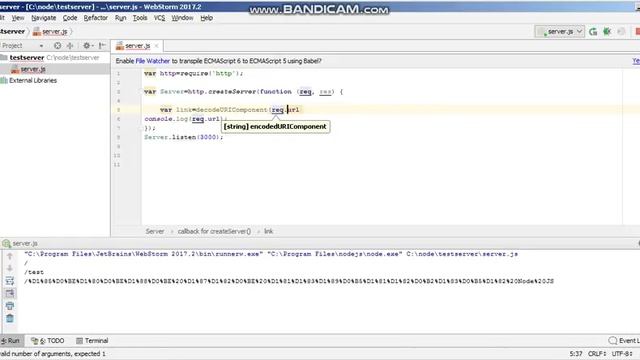This screenshot has height=360, width=640.
Task: Click the up stack trace arrow in Run panel
Action: point(10,256)
